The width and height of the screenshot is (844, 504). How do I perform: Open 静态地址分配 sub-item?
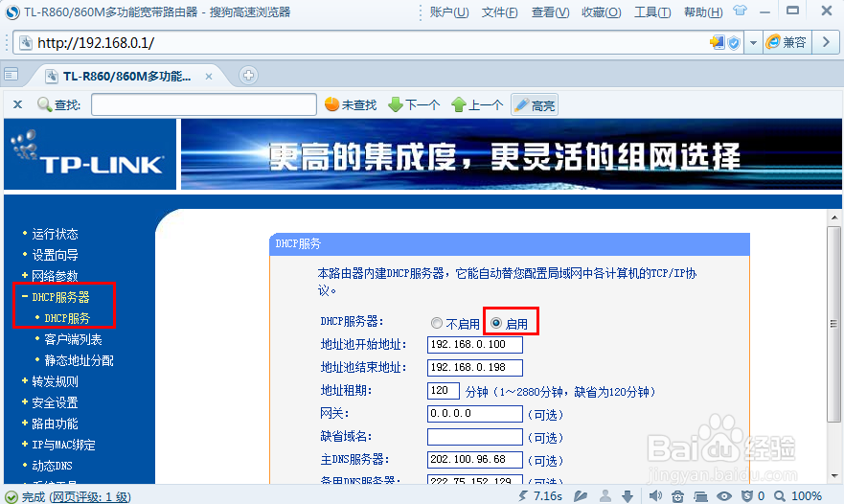click(80, 360)
